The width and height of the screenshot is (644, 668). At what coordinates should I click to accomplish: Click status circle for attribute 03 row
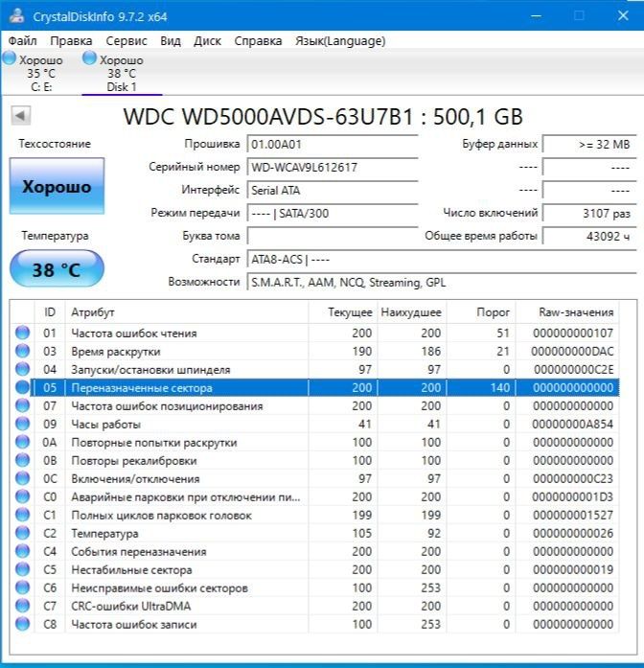22,351
